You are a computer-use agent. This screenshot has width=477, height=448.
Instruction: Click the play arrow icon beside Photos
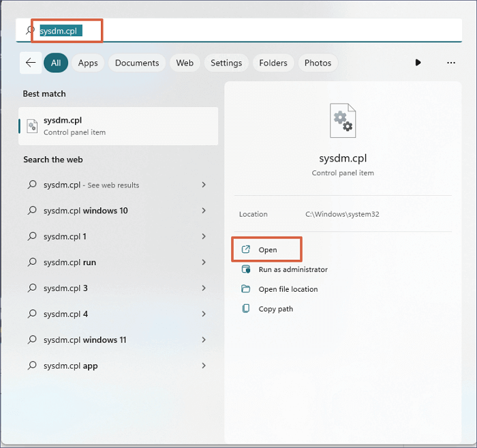[418, 62]
